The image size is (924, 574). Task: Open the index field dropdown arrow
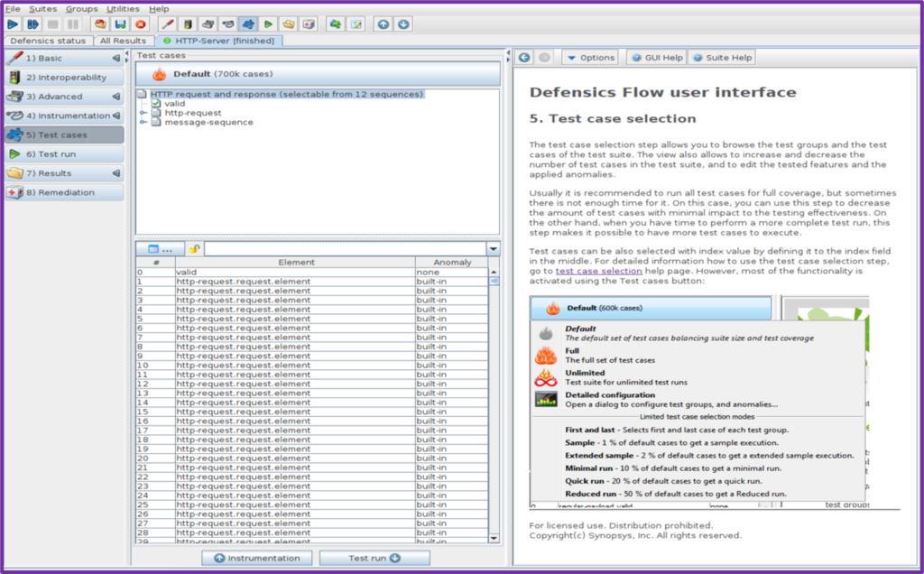[x=493, y=248]
